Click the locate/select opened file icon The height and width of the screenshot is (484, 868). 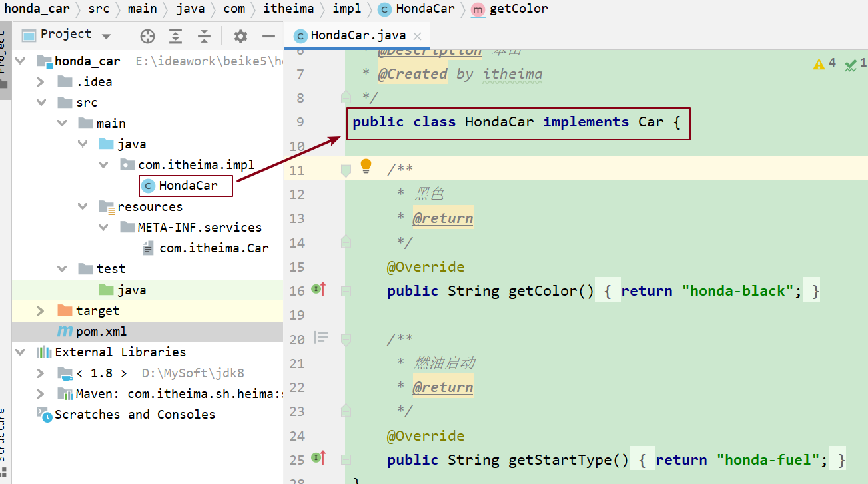point(147,36)
